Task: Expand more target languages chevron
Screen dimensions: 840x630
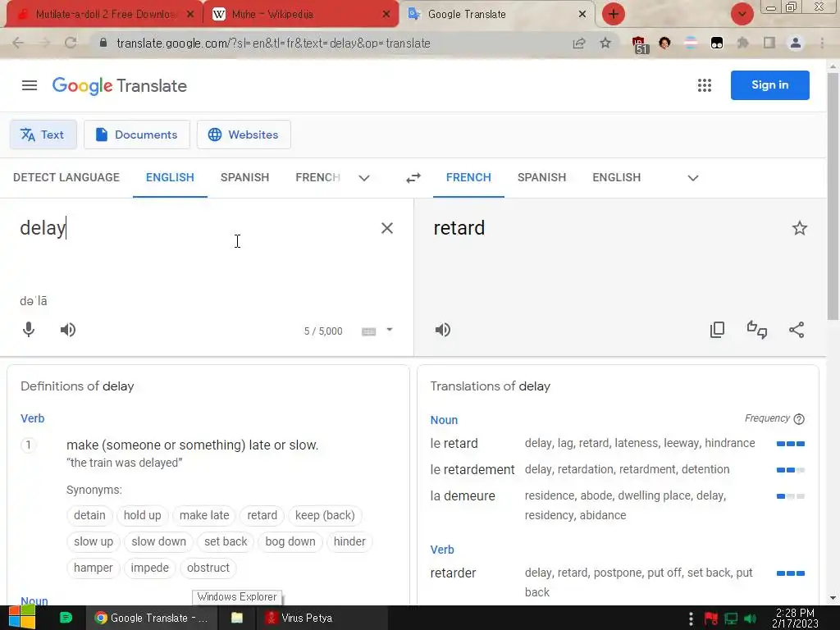Action: point(692,178)
